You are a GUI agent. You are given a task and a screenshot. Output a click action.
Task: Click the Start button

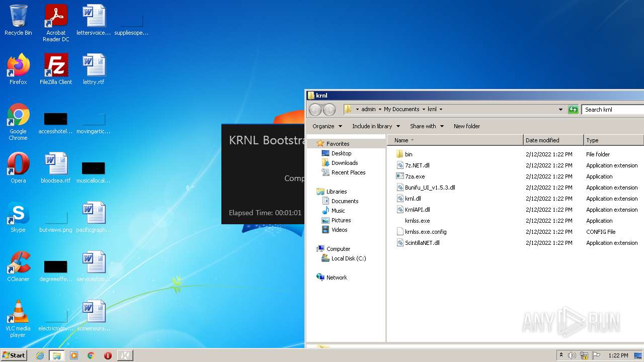pos(14,355)
